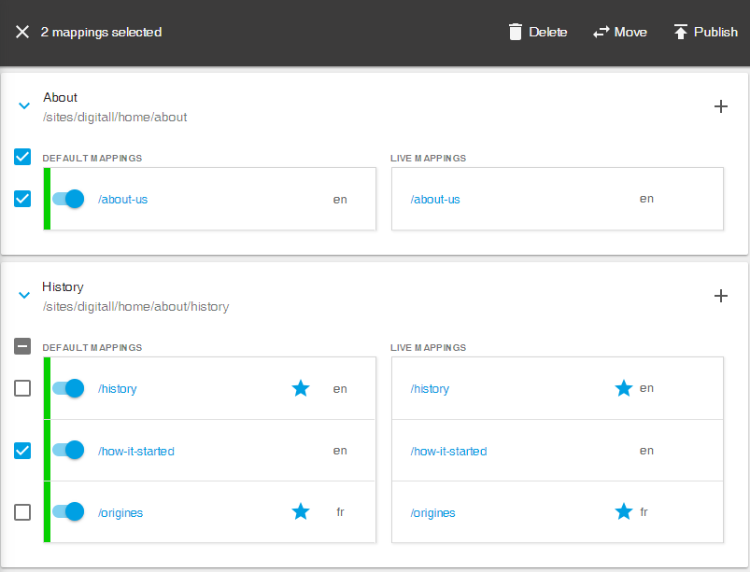Click the 'en' language of live /about-us
Image resolution: width=750 pixels, height=572 pixels.
pyautogui.click(x=647, y=198)
